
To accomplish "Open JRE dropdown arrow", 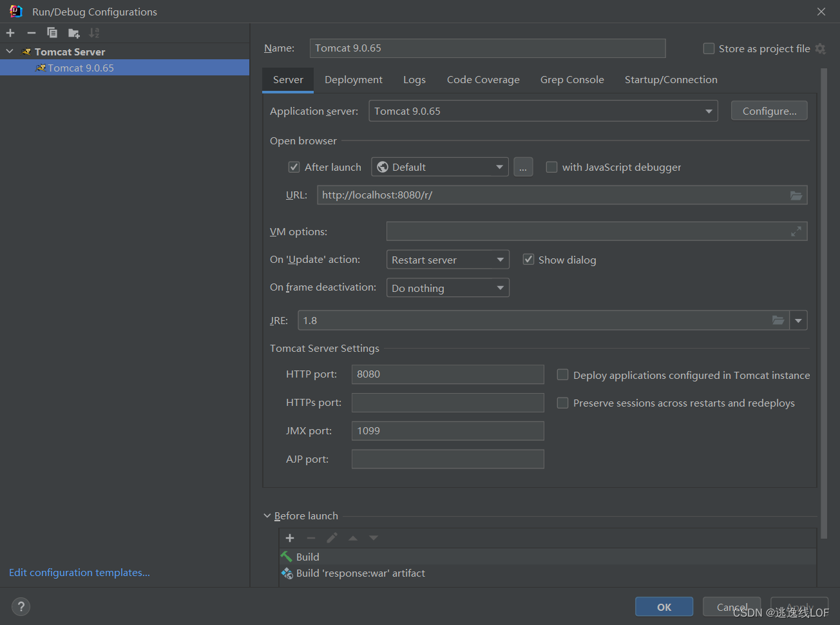I will [x=799, y=320].
